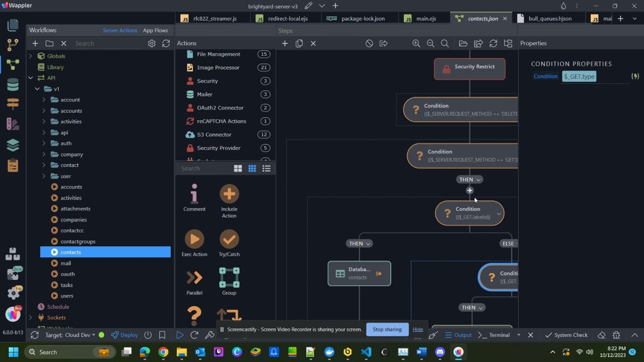Click the Hide link in sharing bar
Viewport: 644px width, 362px height.
coord(418,329)
